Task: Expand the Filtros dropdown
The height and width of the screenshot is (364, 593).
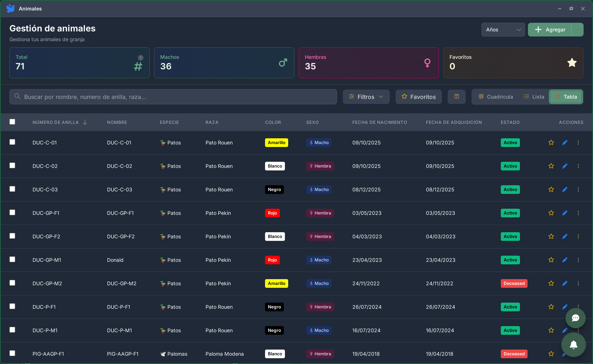Action: pyautogui.click(x=366, y=97)
